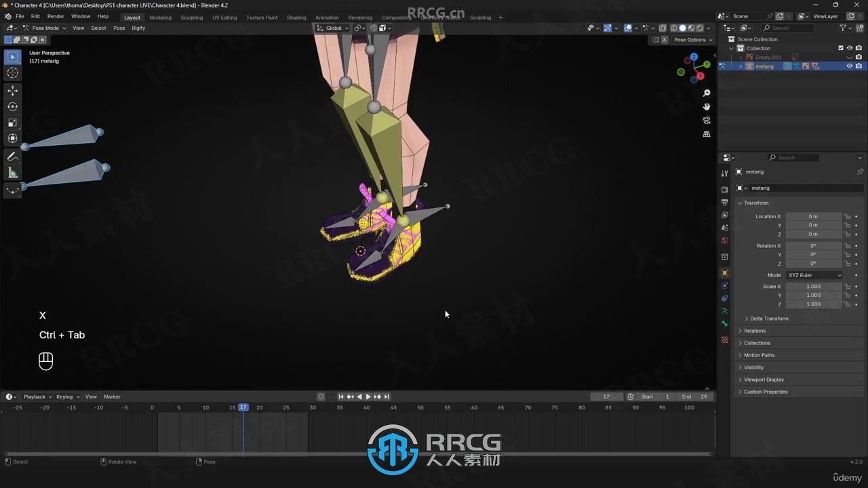
Task: Lock Scale Z with padlock icon
Action: point(847,304)
